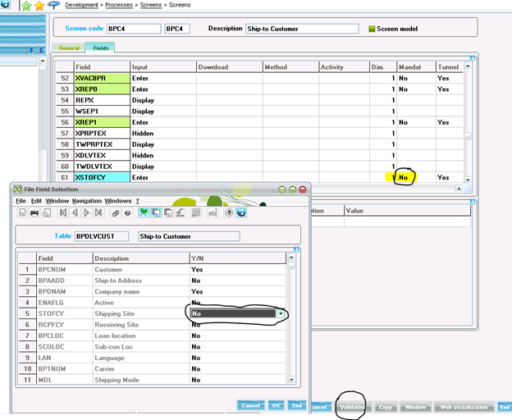This screenshot has height=420, width=512.
Task: Toggle Y/N value for Customer field
Action: (x=238, y=269)
